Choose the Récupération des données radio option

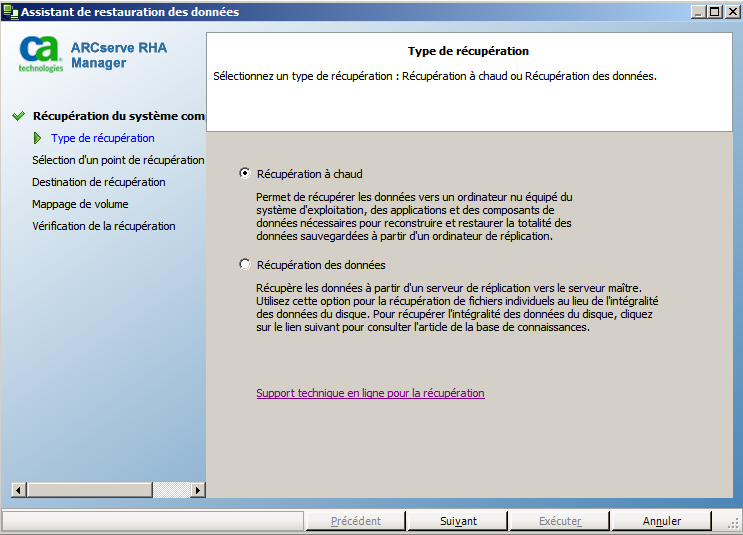click(x=245, y=264)
